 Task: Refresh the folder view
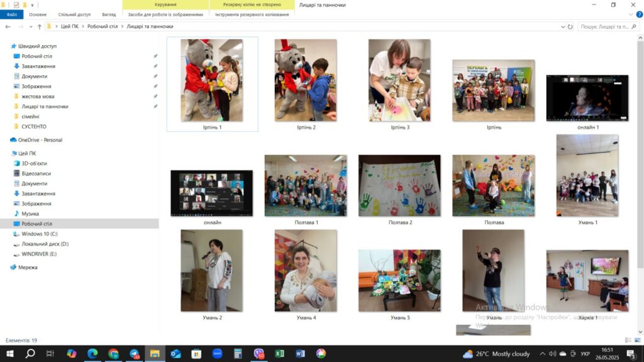coord(570,26)
